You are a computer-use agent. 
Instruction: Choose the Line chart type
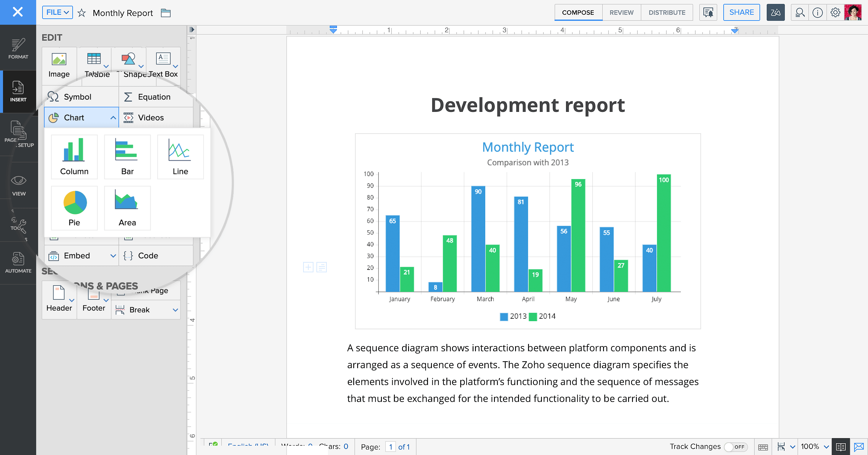(x=180, y=157)
